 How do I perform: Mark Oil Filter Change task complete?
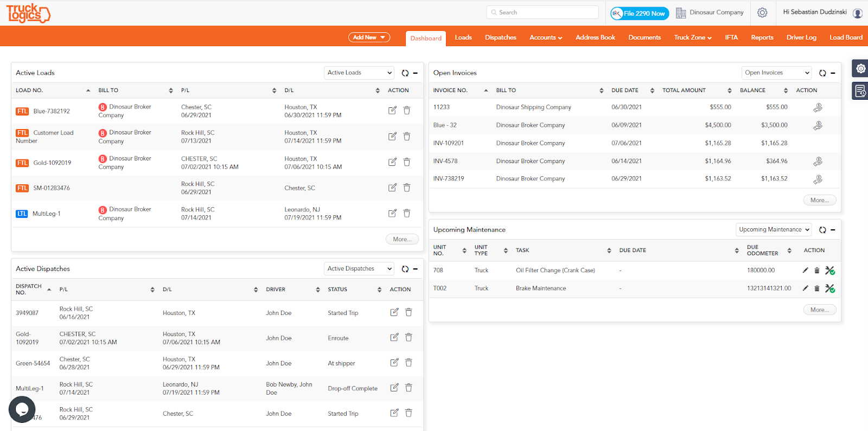click(830, 271)
